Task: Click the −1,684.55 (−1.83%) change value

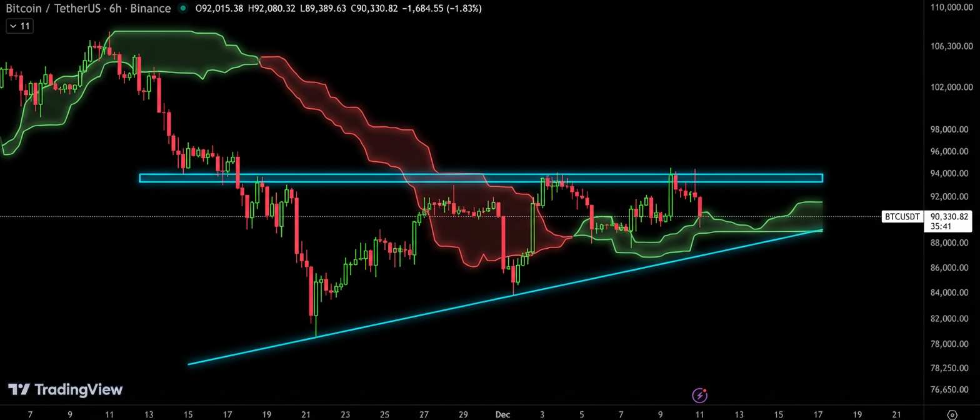Action: (441, 9)
